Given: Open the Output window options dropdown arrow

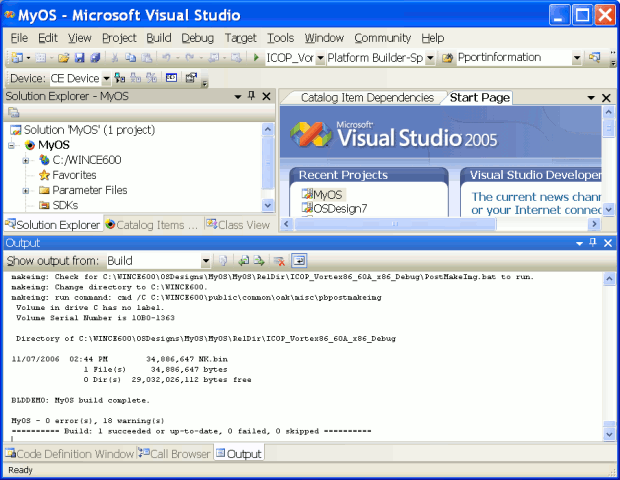Looking at the screenshot, I should 579,243.
